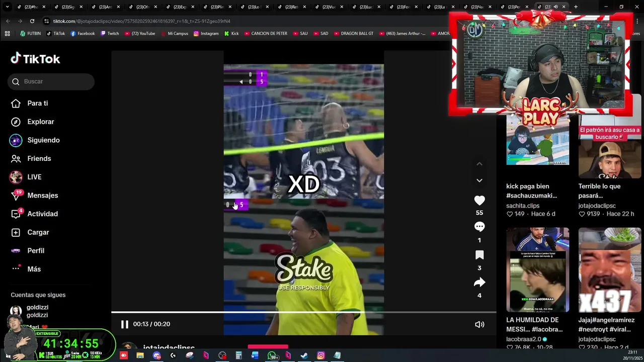Switch to the '(23)Sig' tab
Image resolution: width=644 pixels, height=362 pixels.
(x=68, y=7)
